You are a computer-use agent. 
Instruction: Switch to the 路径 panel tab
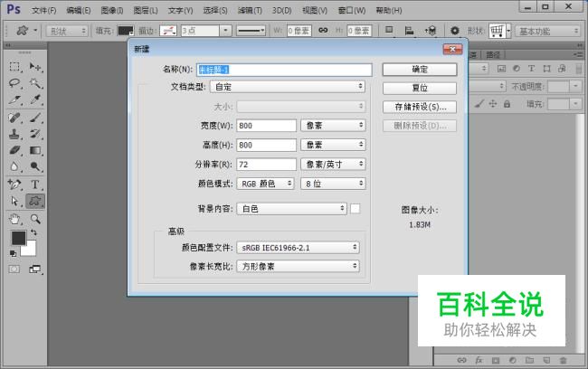tap(493, 55)
